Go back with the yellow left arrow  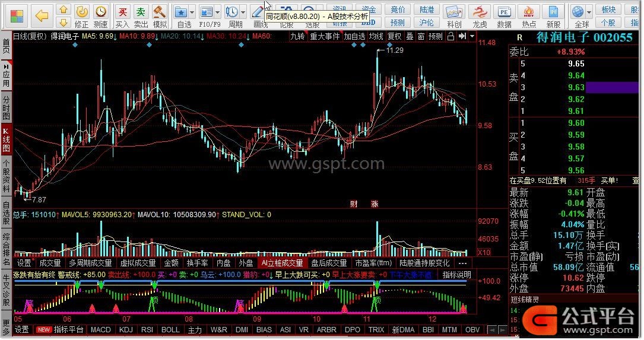42,16
